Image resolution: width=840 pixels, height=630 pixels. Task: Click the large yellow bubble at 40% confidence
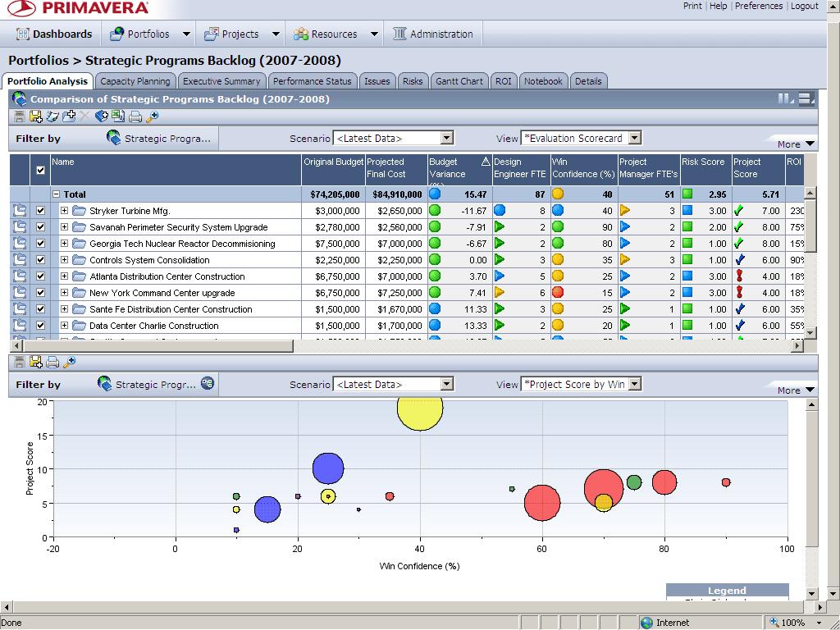(x=420, y=413)
